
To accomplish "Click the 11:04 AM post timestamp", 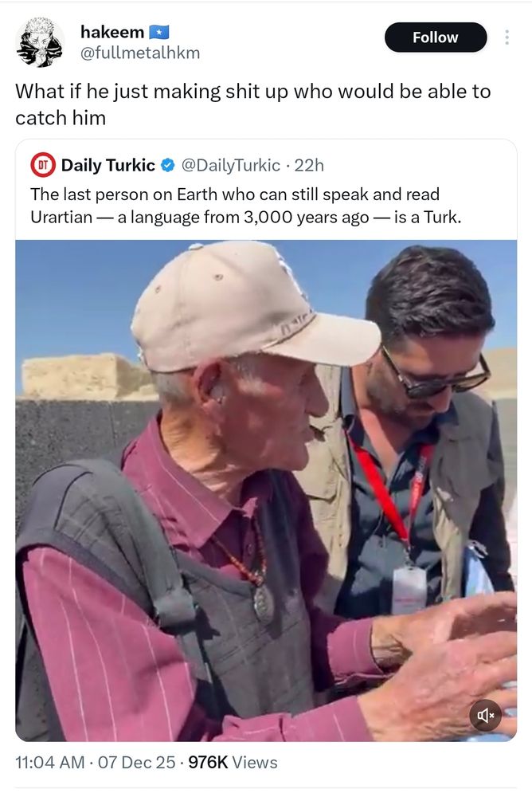I will [x=50, y=762].
